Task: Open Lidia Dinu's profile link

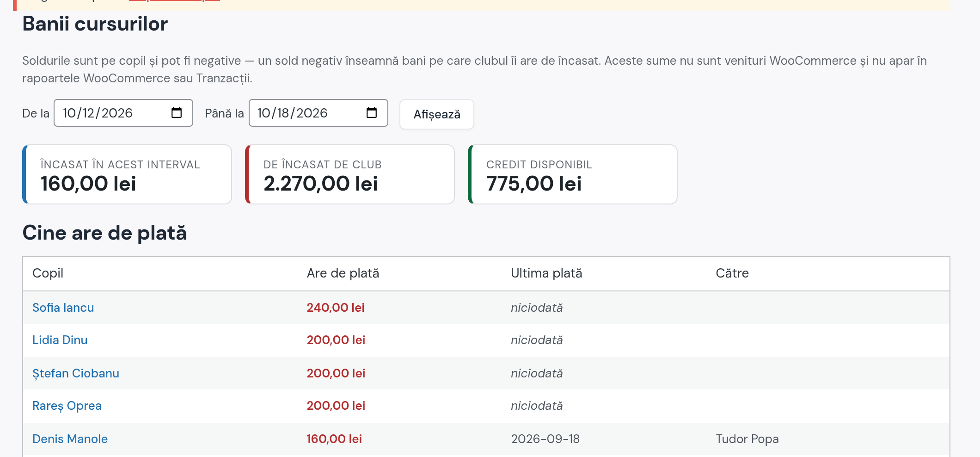Action: click(60, 340)
